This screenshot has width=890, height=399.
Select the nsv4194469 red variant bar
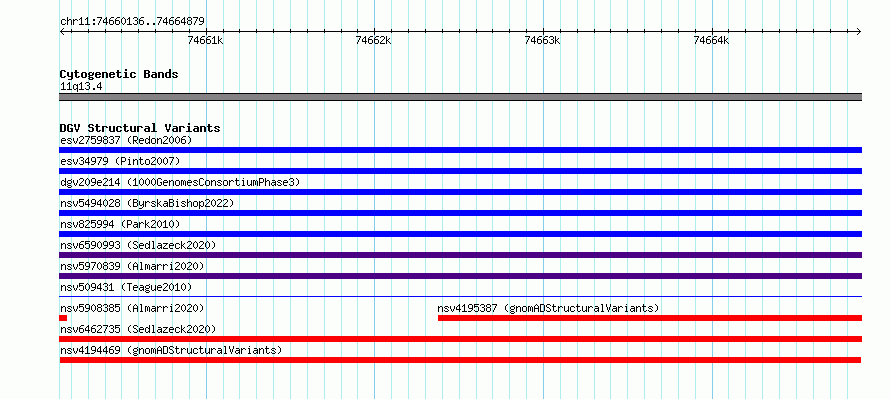460,360
